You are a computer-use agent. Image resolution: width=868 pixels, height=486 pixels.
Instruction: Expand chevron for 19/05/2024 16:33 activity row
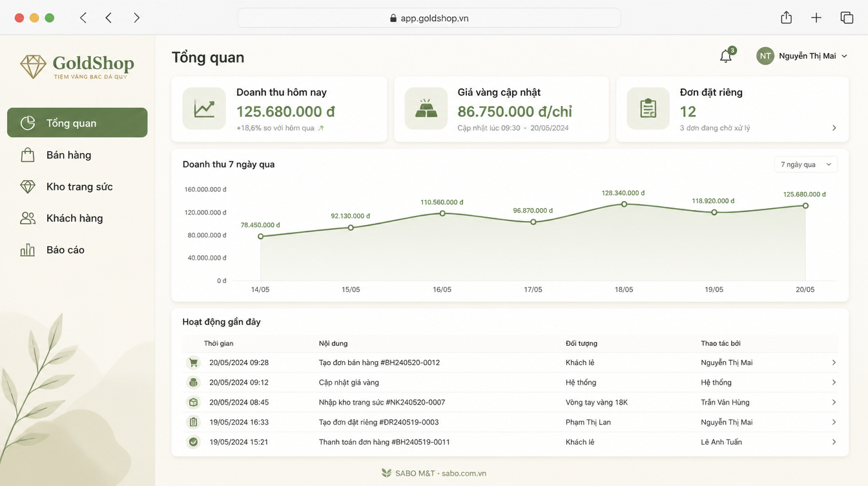click(834, 423)
